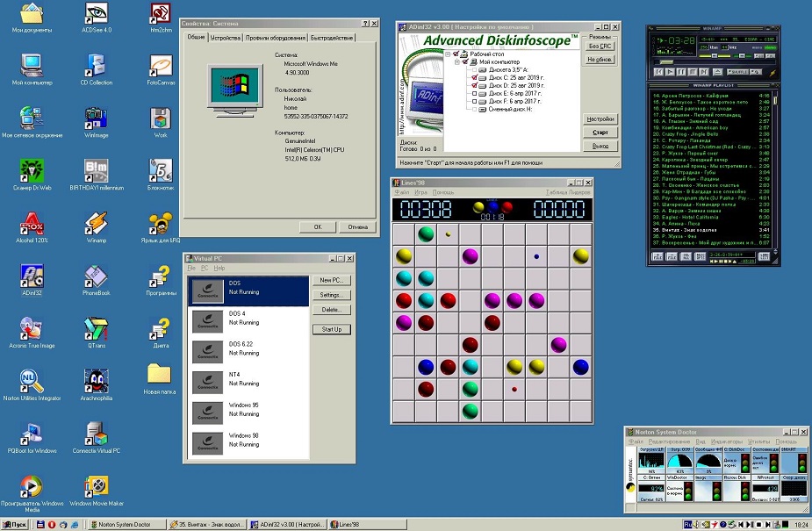Image resolution: width=812 pixels, height=531 pixels.
Task: Open the Игра menu in Lines'98
Action: click(x=420, y=192)
